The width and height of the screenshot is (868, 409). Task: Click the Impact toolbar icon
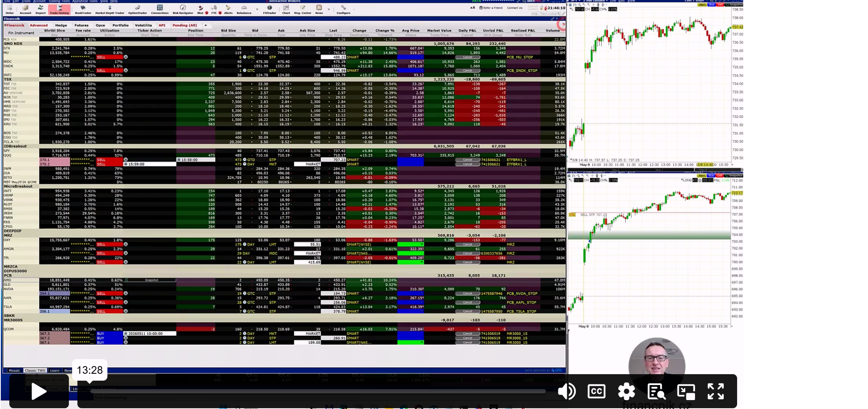[x=41, y=9]
